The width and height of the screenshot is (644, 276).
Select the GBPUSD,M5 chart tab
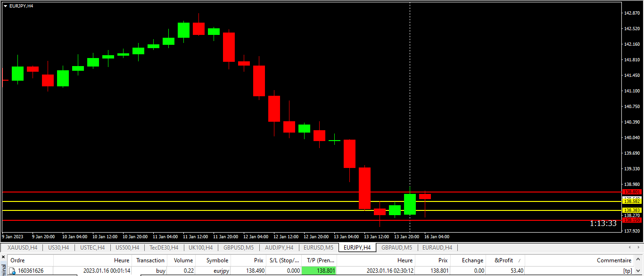point(239,248)
